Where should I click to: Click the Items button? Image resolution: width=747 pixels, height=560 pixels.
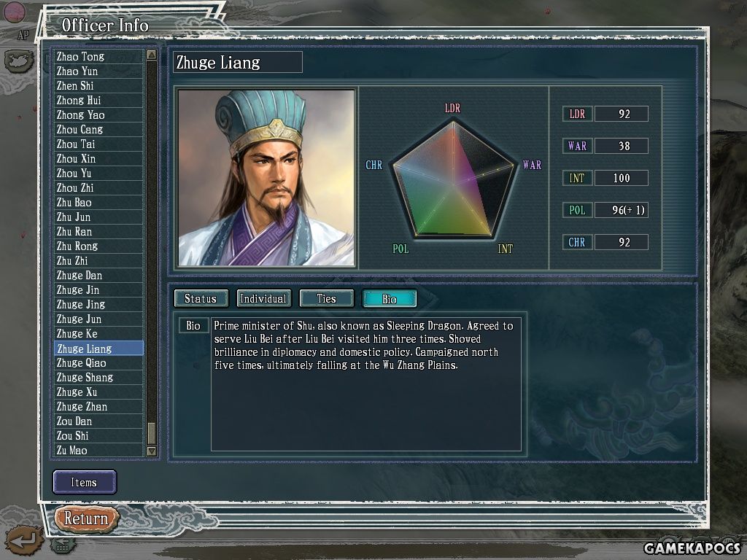point(85,483)
